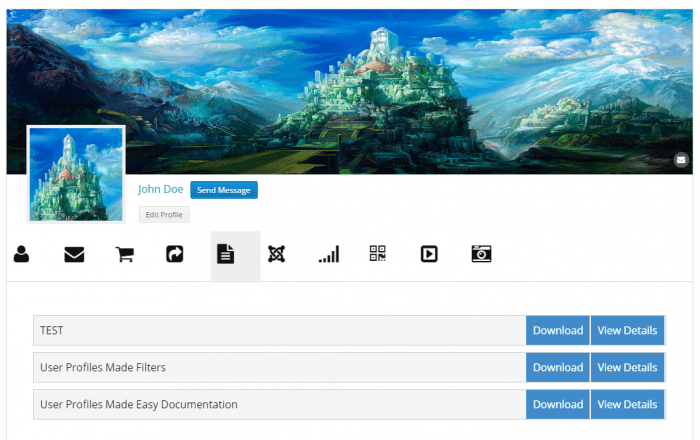
Task: Download User Profiles Made Easy Documentation
Action: tap(558, 405)
